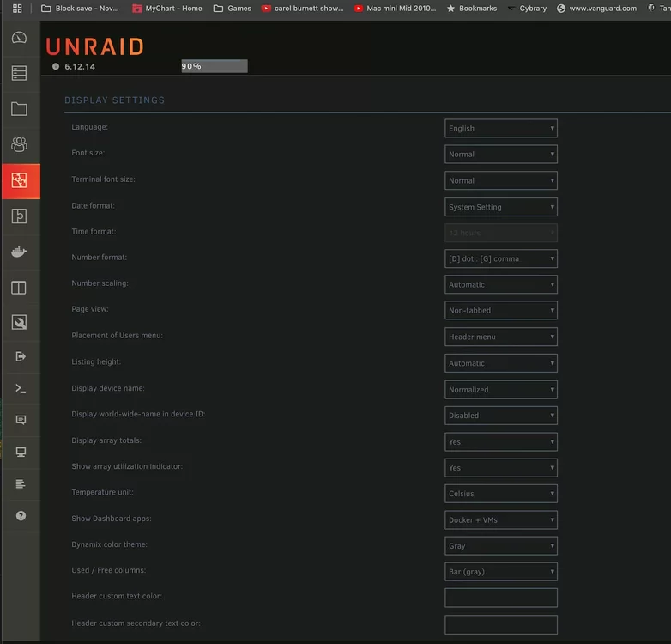Screen dimensions: 671x644
Task: Open the carol burnett show bookmark
Action: coord(303,8)
